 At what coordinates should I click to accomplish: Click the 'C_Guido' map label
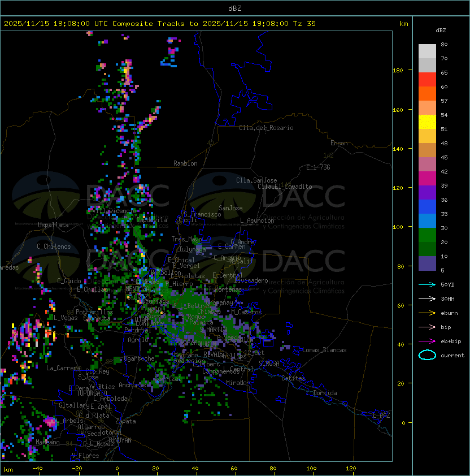pos(69,281)
